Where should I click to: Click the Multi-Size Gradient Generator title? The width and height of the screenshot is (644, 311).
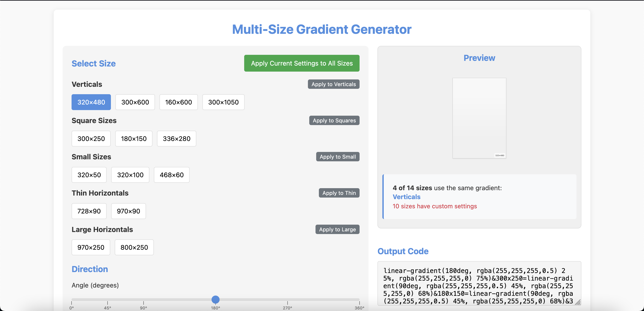[x=322, y=29]
